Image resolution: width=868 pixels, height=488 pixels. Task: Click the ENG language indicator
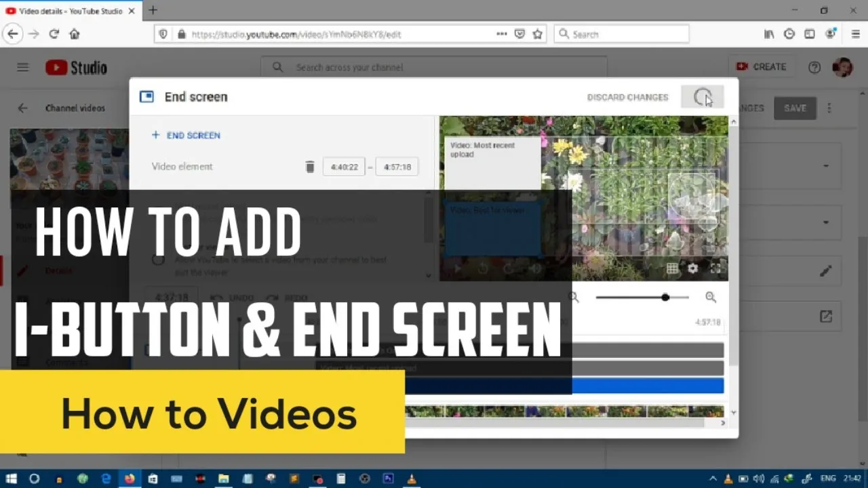pos(827,479)
